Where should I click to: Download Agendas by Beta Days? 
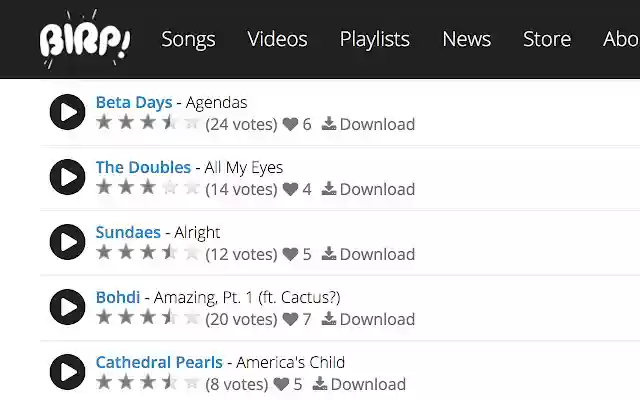coord(368,124)
